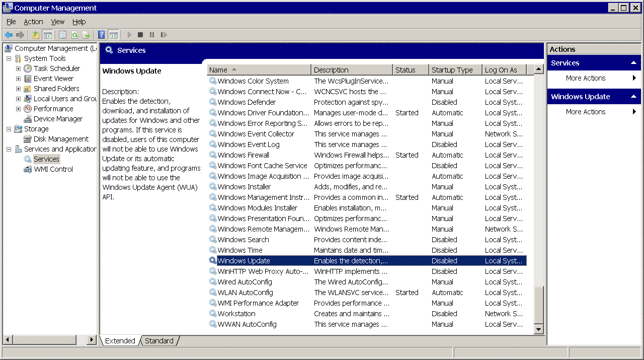Click the Forward arrow toolbar icon
Image resolution: width=644 pixels, height=360 pixels.
point(20,35)
